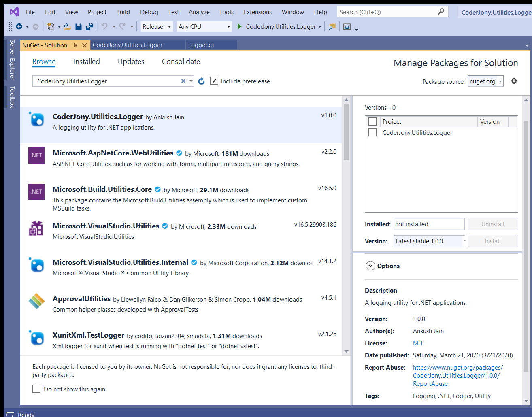532x417 pixels.
Task: Open the Server Explorer side tab
Action: tap(12, 60)
